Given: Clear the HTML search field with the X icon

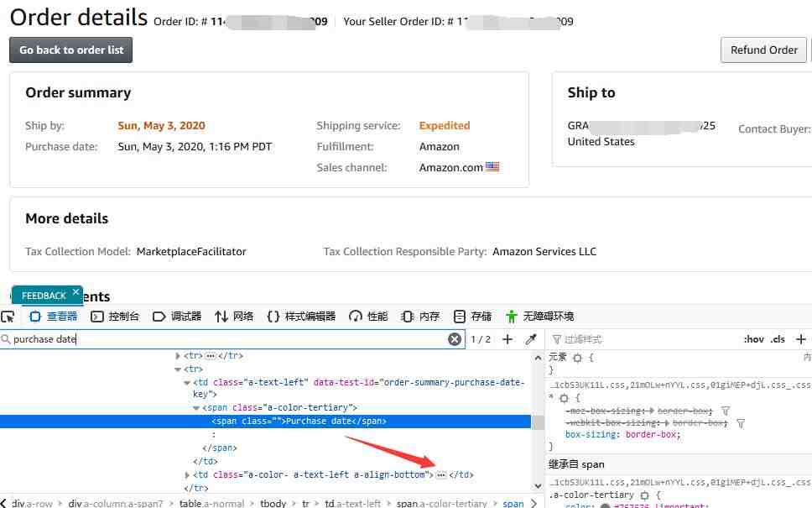Looking at the screenshot, I should coord(455,339).
